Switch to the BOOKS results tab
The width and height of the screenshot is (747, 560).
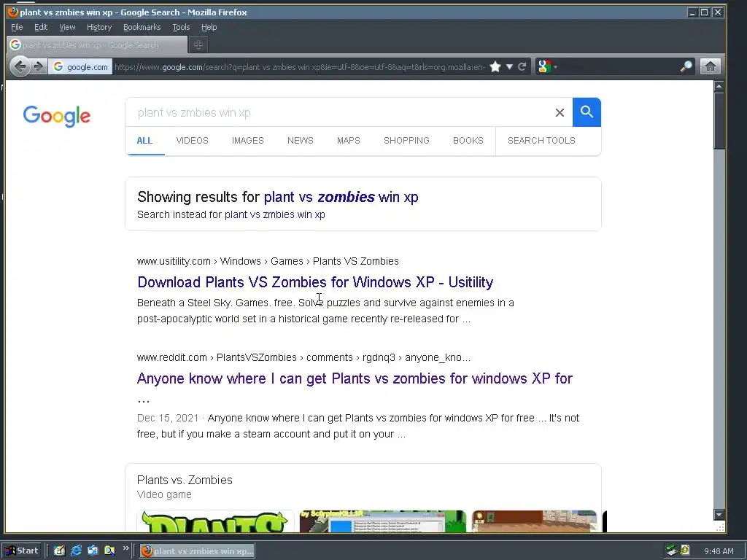[x=468, y=141]
